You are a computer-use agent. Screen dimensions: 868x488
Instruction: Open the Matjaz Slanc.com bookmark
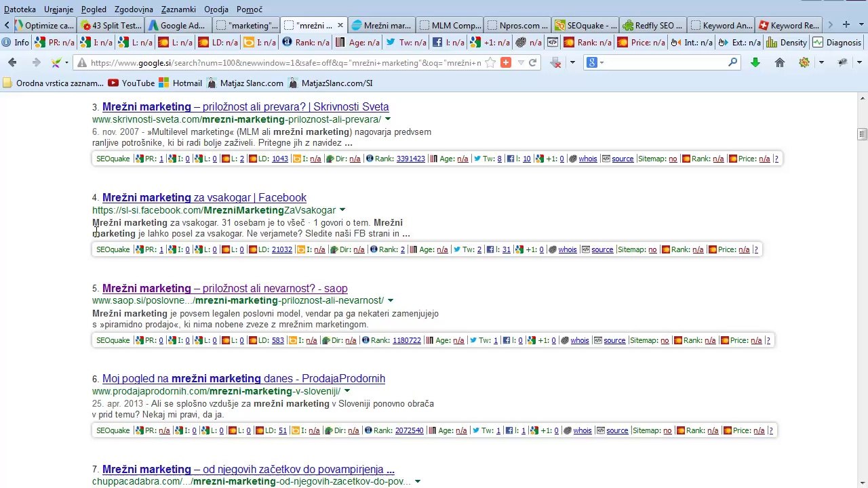(x=245, y=83)
